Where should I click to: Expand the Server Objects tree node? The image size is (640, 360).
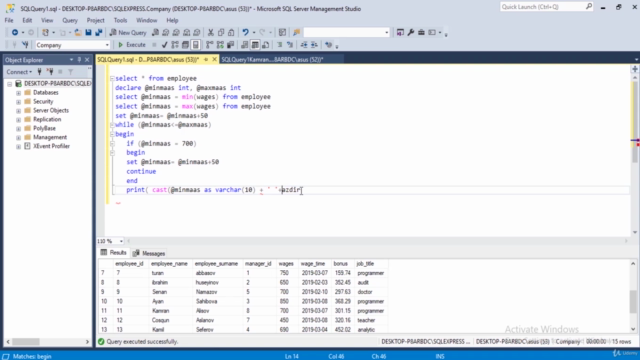18,111
